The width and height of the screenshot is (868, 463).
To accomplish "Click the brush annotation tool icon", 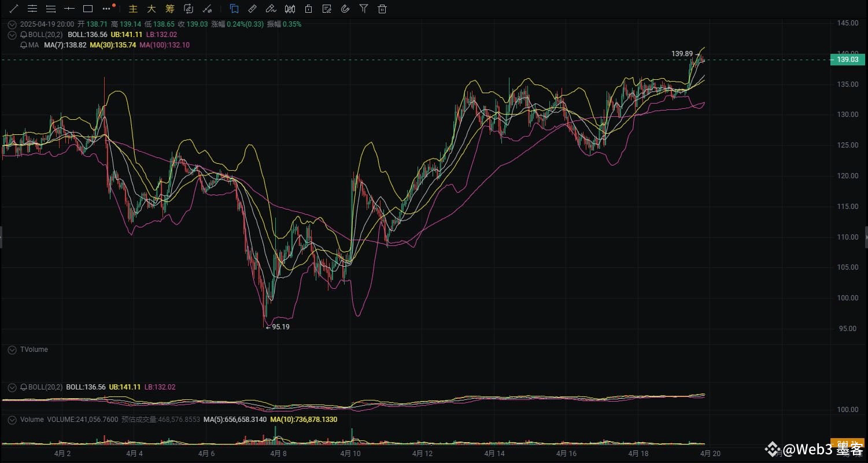I will tap(271, 9).
